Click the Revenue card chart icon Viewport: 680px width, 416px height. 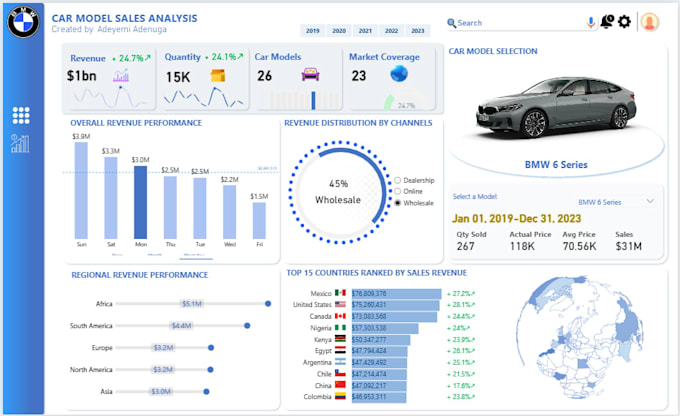[121, 75]
